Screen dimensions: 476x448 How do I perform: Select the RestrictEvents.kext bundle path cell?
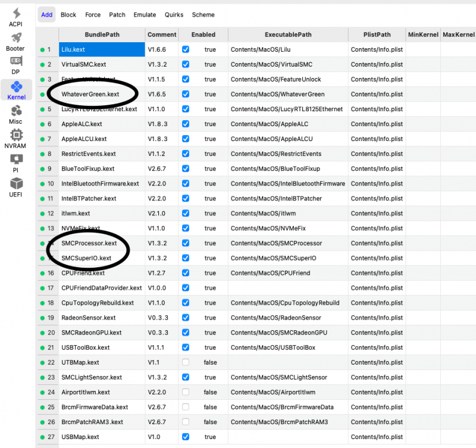(x=102, y=153)
